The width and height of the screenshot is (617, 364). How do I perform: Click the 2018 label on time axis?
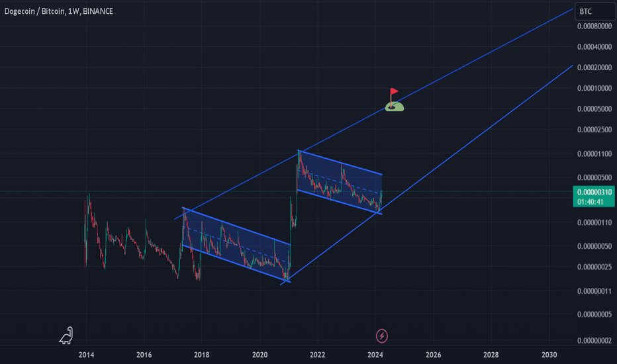pos(201,355)
